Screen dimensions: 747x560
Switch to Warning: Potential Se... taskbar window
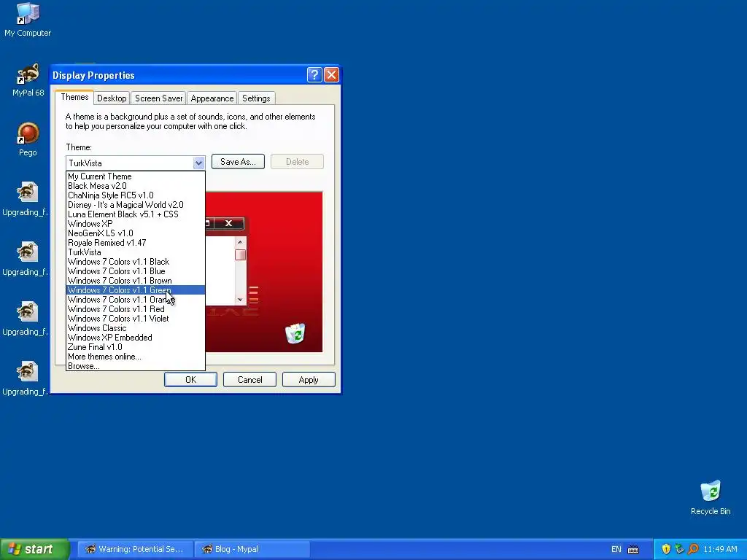(135, 549)
